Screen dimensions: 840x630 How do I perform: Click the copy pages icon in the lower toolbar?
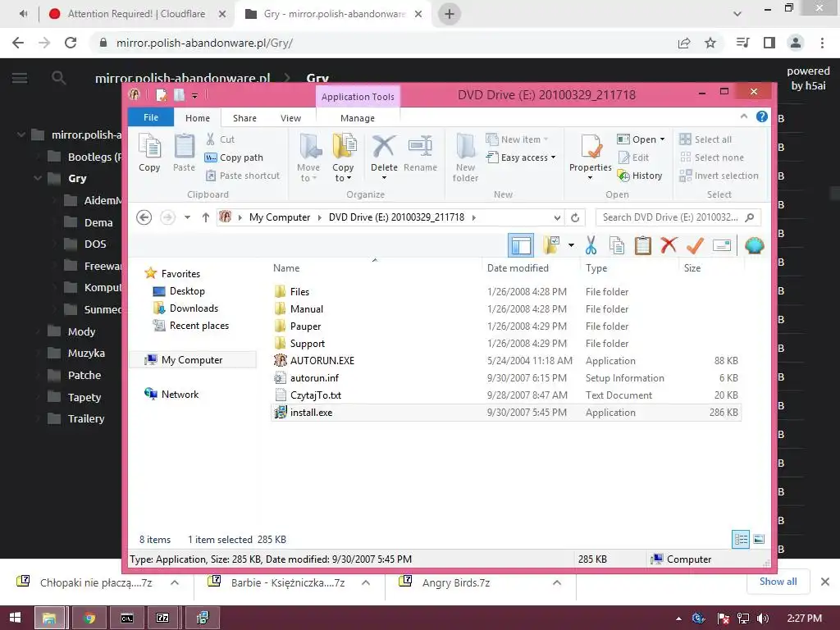(x=617, y=245)
